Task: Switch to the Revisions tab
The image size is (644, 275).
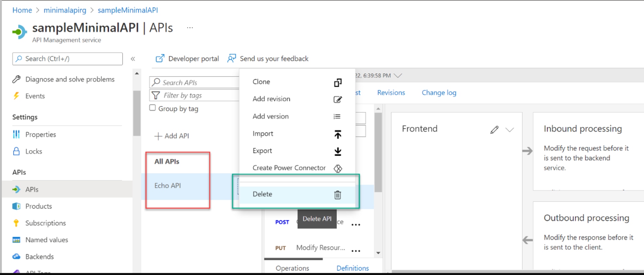Action: coord(391,93)
